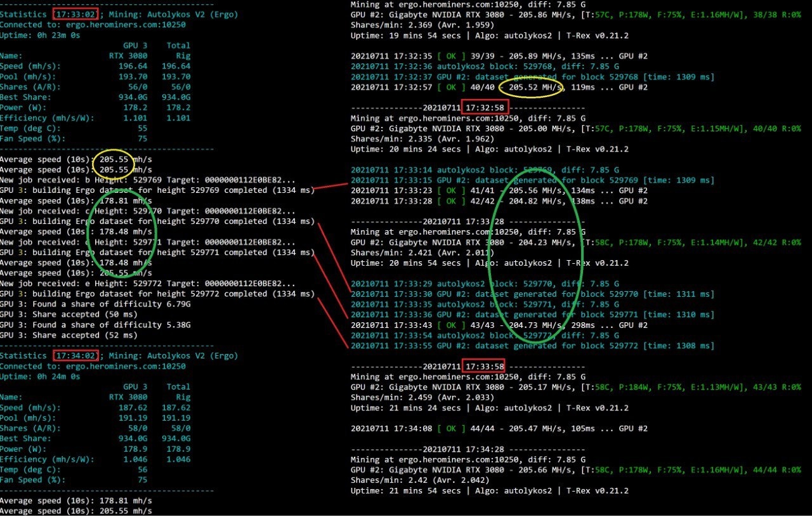Image resolution: width=812 pixels, height=517 pixels.
Task: Click the 1.046 GPU 3 efficiency value
Action: [136, 459]
